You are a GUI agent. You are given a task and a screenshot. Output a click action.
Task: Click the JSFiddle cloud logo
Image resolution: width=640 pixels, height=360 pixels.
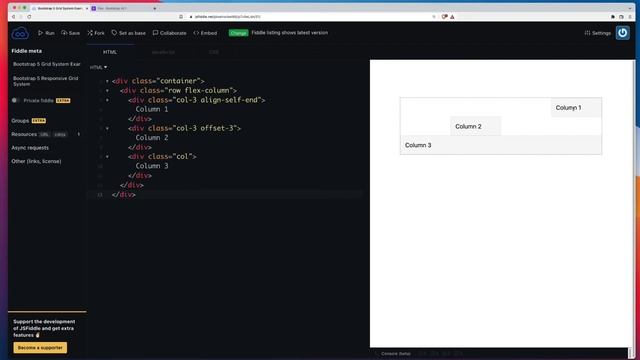20,33
